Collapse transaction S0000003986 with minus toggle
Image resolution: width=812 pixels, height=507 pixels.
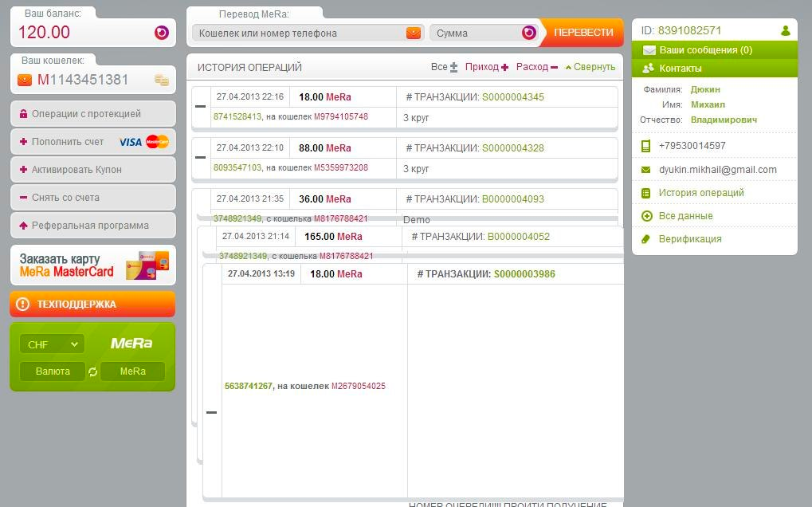pos(211,412)
